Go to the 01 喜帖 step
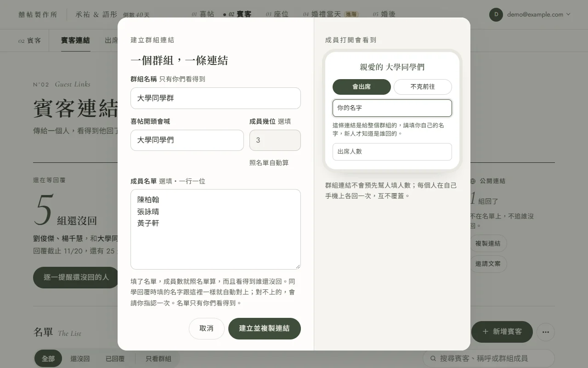 click(203, 14)
